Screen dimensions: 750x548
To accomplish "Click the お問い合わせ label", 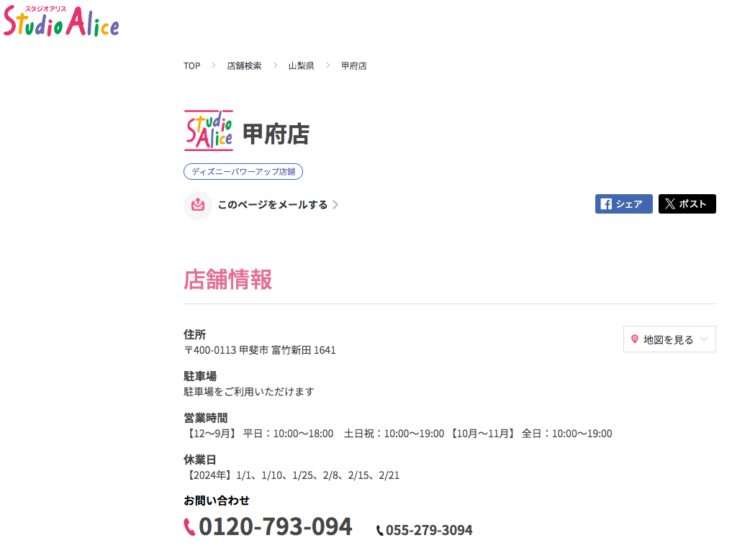I will point(217,501).
